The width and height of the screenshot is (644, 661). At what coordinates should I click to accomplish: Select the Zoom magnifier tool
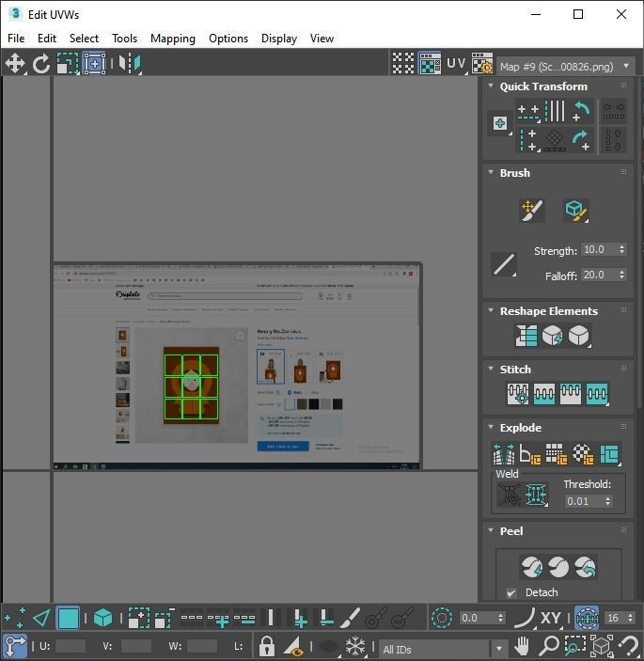[x=549, y=646]
